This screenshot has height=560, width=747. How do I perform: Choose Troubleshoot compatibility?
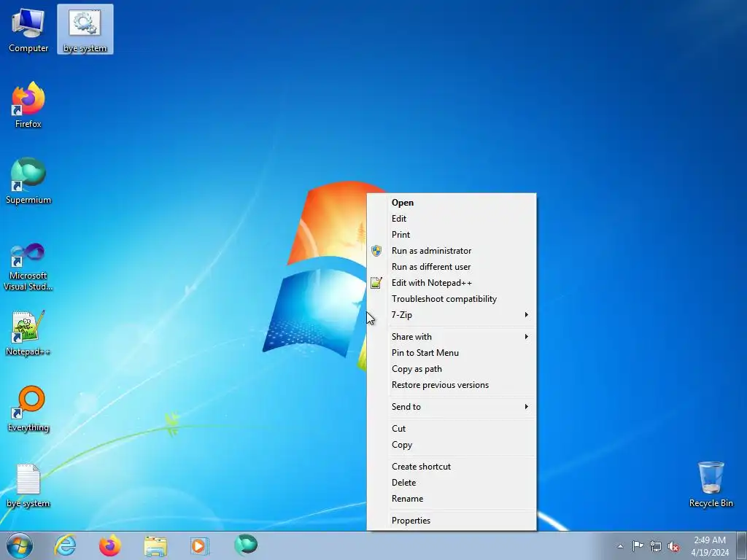point(451,299)
